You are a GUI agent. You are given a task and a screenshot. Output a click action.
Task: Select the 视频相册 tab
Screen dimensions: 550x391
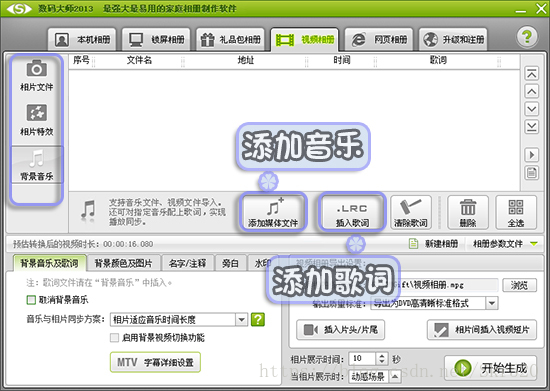click(304, 39)
